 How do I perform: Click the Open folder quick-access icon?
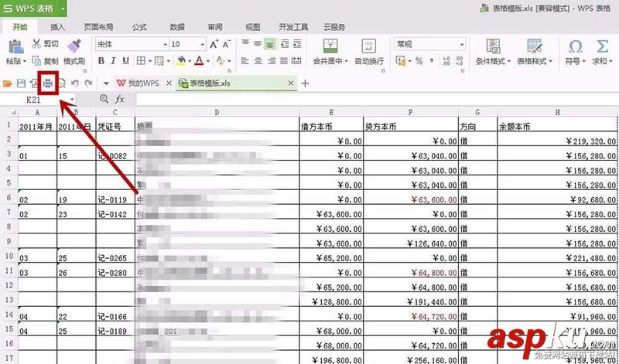(8, 83)
